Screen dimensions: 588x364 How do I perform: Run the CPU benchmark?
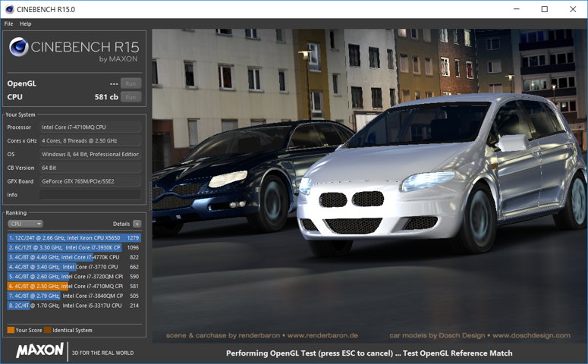130,97
